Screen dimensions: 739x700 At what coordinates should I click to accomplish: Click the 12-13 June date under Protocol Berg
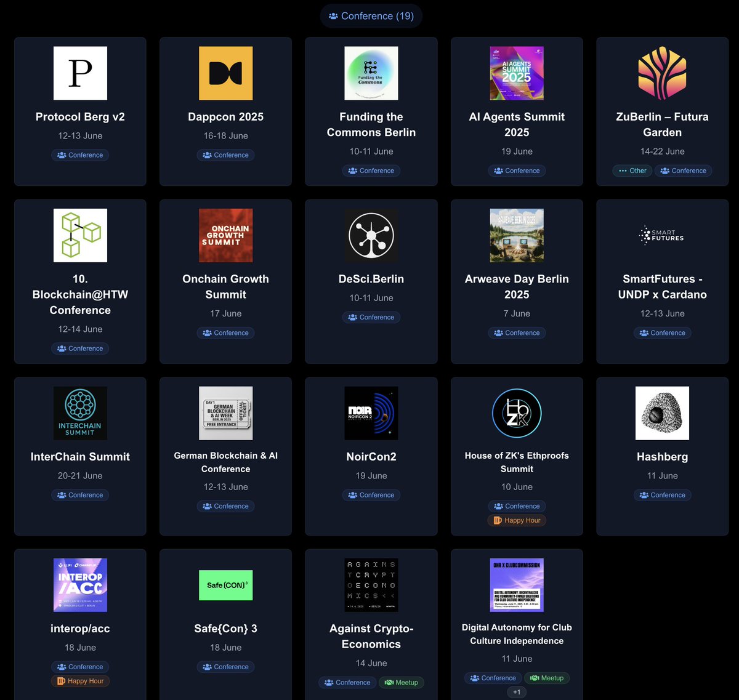tap(80, 136)
